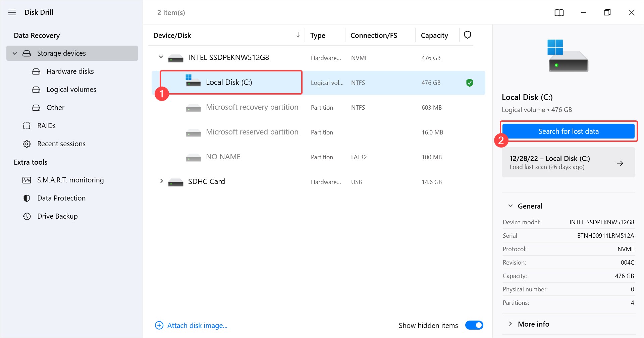Click the Revision value 004C
This screenshot has width=644, height=338.
[x=627, y=263]
